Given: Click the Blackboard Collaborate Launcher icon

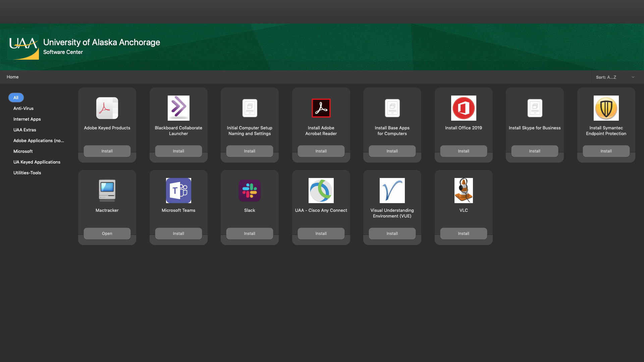Looking at the screenshot, I should click(178, 108).
